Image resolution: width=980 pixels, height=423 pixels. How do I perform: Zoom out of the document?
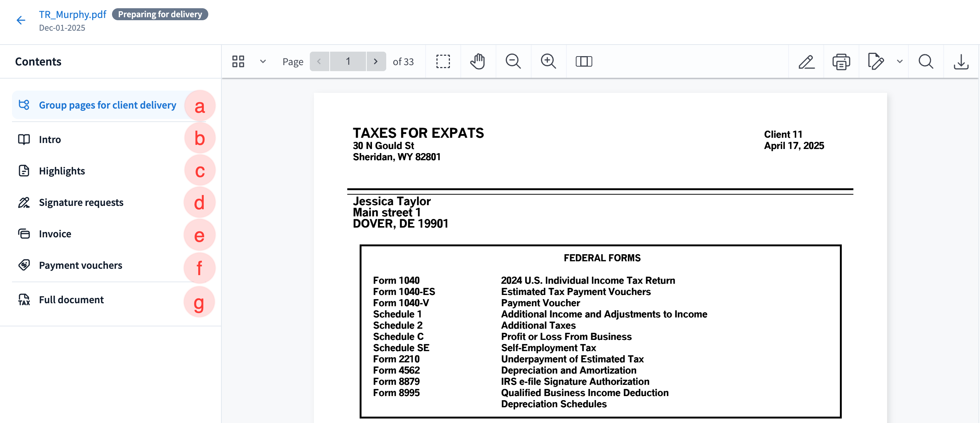tap(513, 61)
